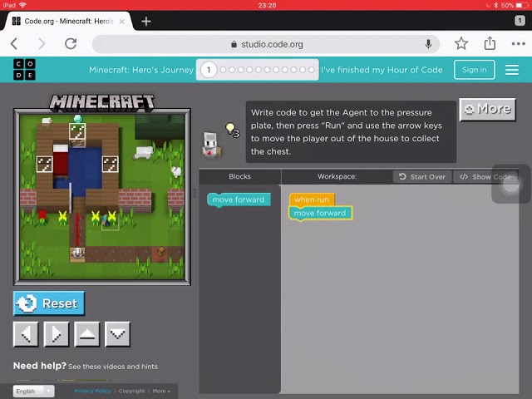This screenshot has width=532, height=399.
Task: Click the Code.org logo
Action: [24, 70]
